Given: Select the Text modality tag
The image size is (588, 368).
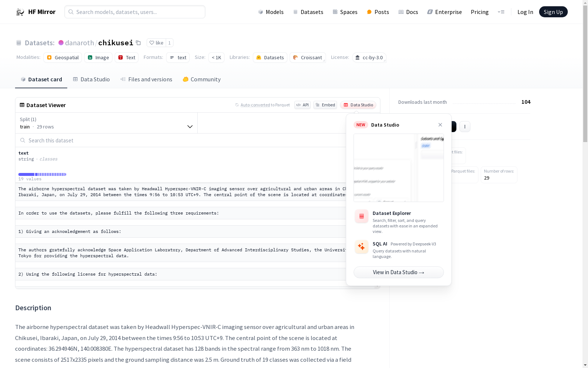Looking at the screenshot, I should (126, 57).
